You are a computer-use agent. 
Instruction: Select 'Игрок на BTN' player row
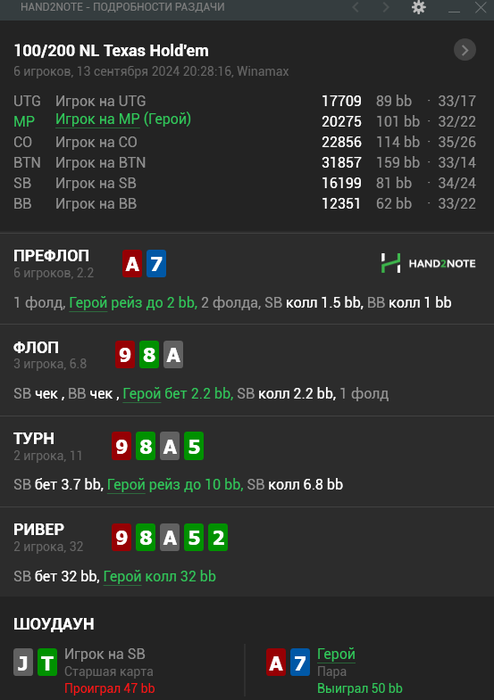pos(245,162)
